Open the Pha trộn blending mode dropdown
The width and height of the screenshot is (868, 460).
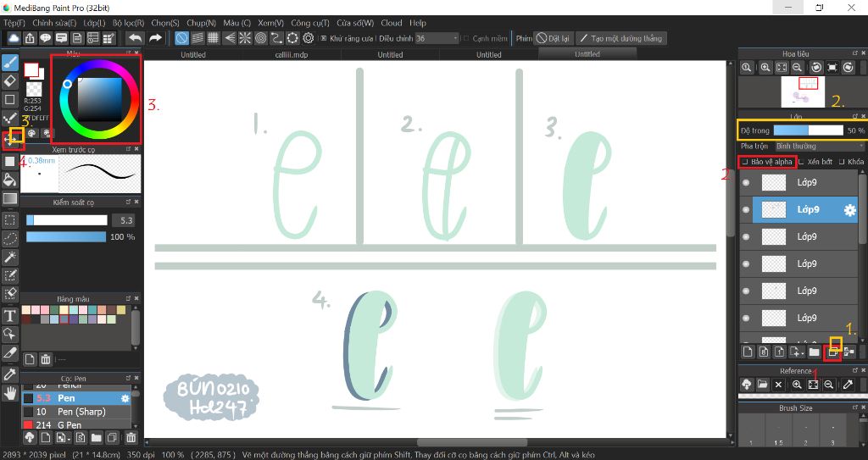coord(820,147)
